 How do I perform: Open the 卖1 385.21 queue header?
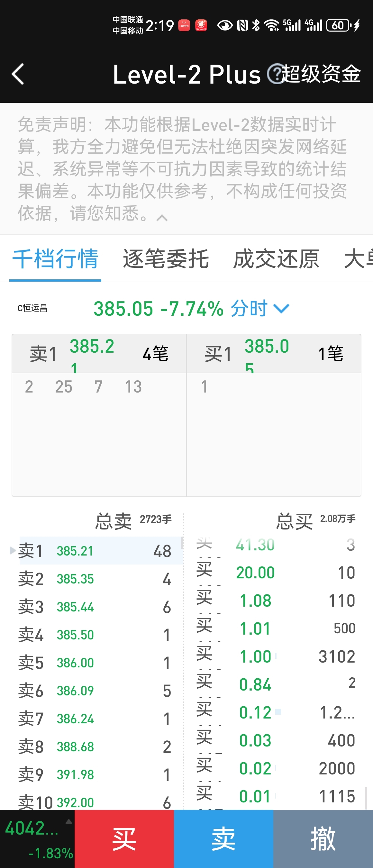click(99, 353)
